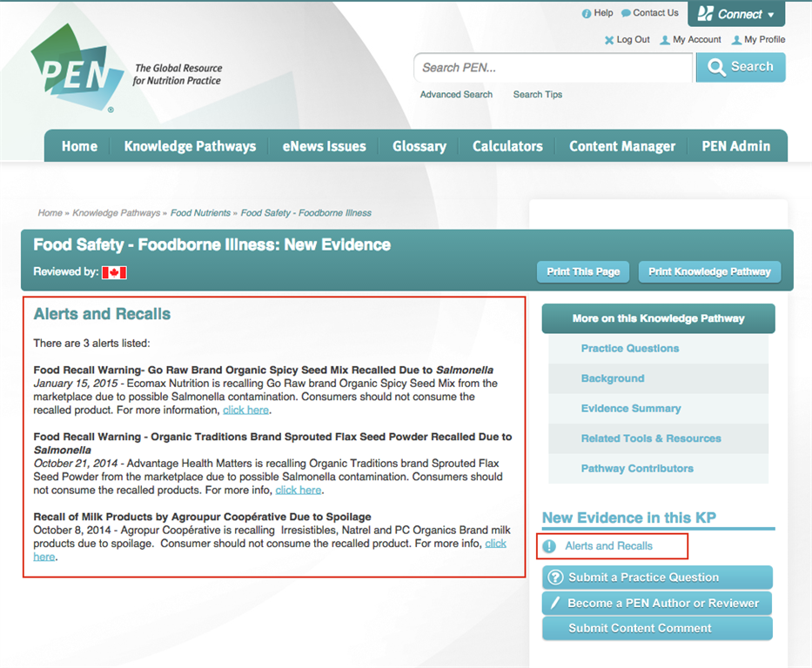812x668 pixels.
Task: Expand the Connect dropdown arrow
Action: [x=771, y=15]
